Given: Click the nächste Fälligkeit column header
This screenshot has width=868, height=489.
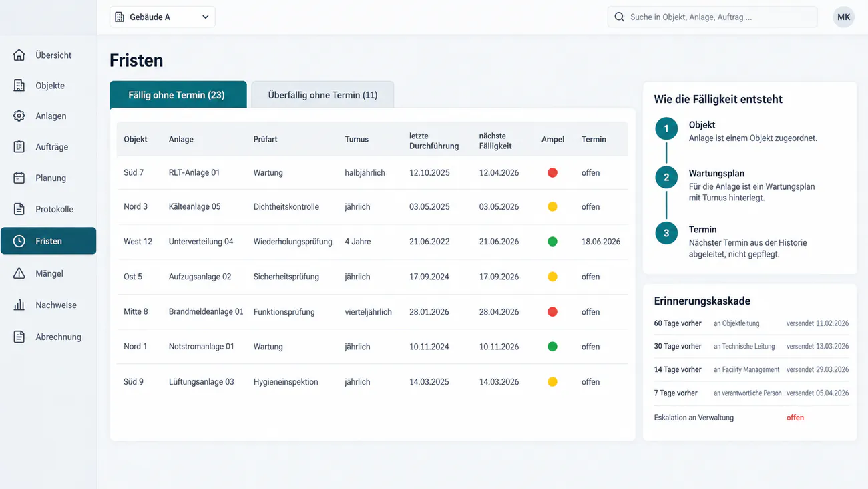Looking at the screenshot, I should click(495, 140).
